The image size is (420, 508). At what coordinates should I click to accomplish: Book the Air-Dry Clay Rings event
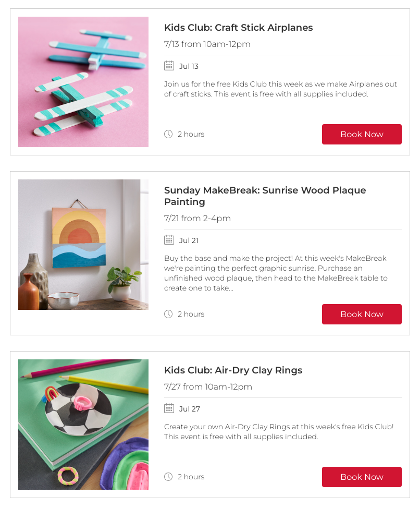pos(362,477)
